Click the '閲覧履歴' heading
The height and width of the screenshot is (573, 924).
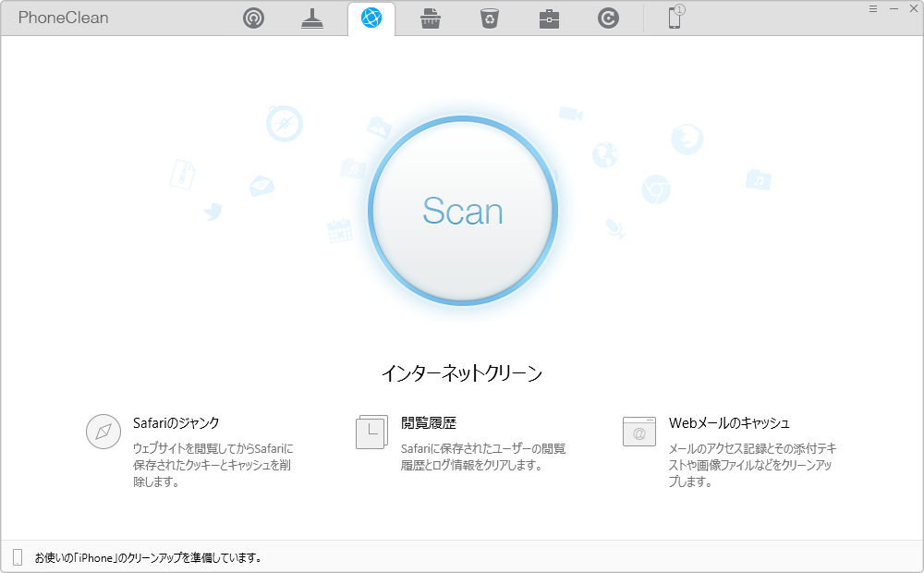point(429,423)
